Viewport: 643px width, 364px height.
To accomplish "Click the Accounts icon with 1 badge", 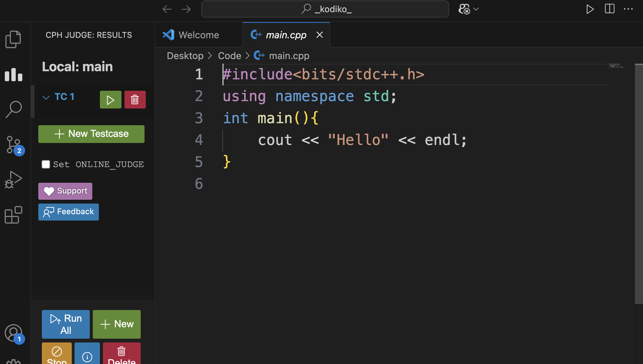I will click(13, 333).
